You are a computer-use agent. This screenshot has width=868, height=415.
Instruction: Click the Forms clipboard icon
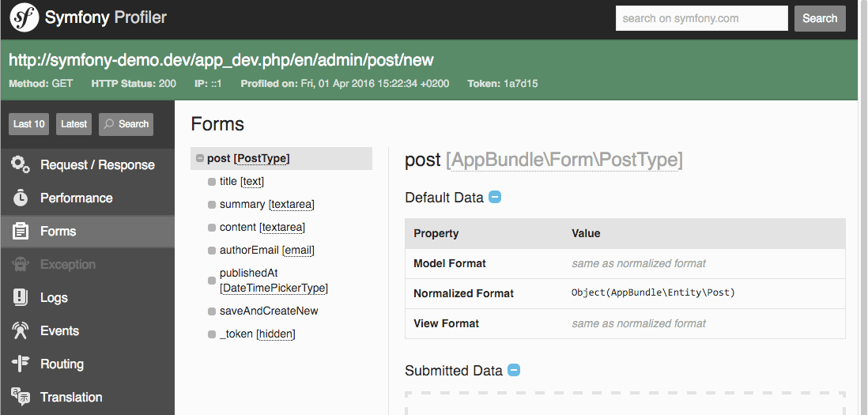(21, 231)
